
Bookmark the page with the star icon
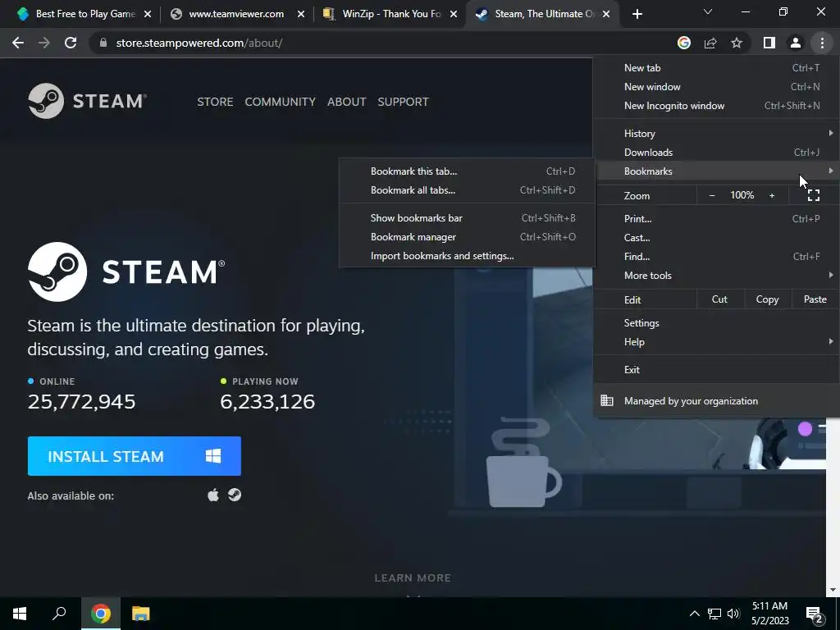pyautogui.click(x=737, y=43)
